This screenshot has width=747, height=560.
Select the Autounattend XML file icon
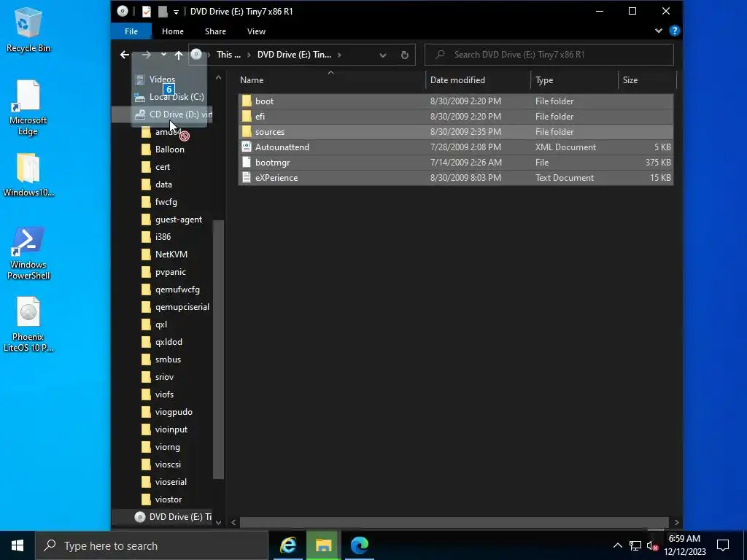coord(247,147)
